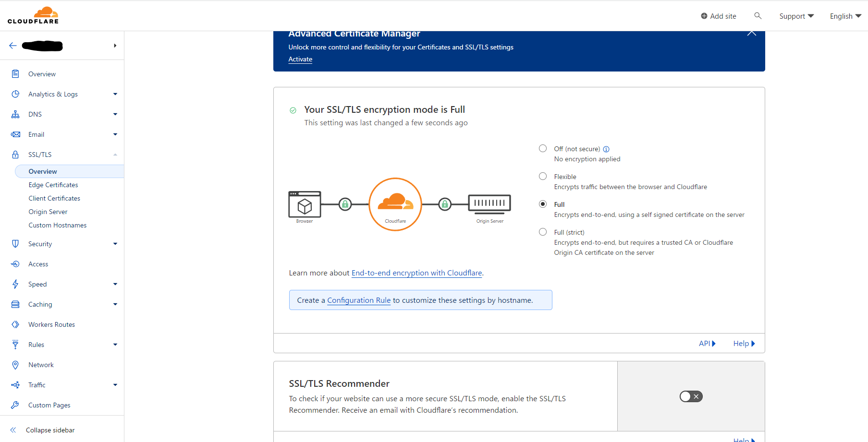
Task: Click the Overview clipboard icon
Action: pyautogui.click(x=15, y=74)
